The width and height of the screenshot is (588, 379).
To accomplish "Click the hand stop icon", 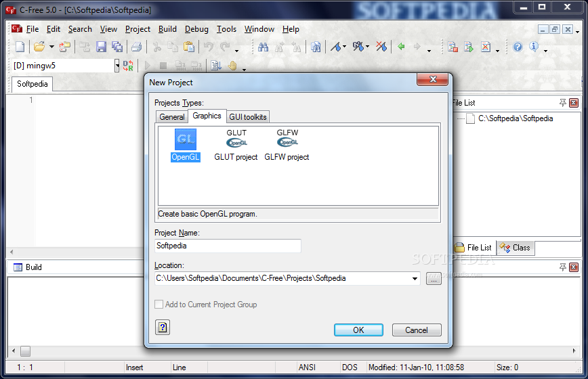I will tap(232, 66).
